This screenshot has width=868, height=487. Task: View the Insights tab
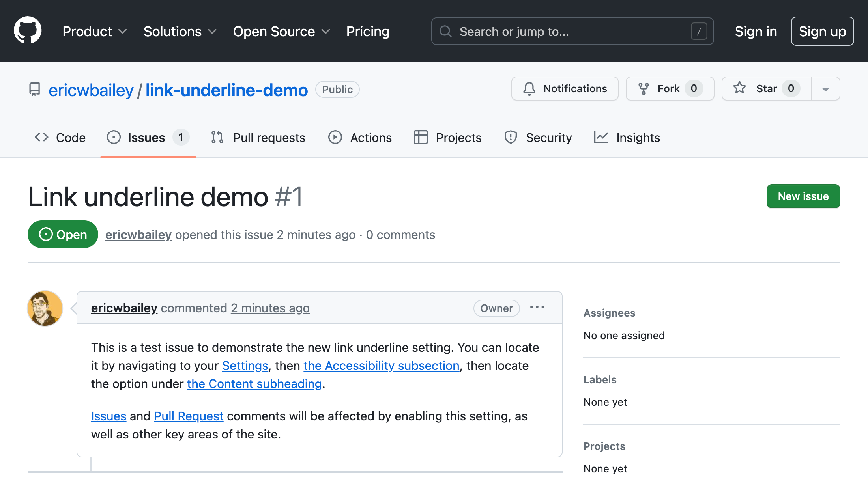coord(627,138)
